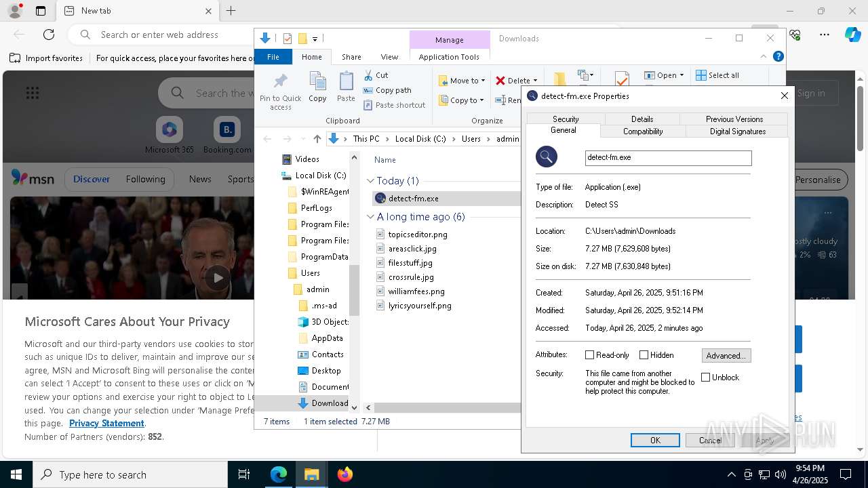Open the Open button dropdown in ribbon
The height and width of the screenshot is (488, 868).
tap(681, 75)
